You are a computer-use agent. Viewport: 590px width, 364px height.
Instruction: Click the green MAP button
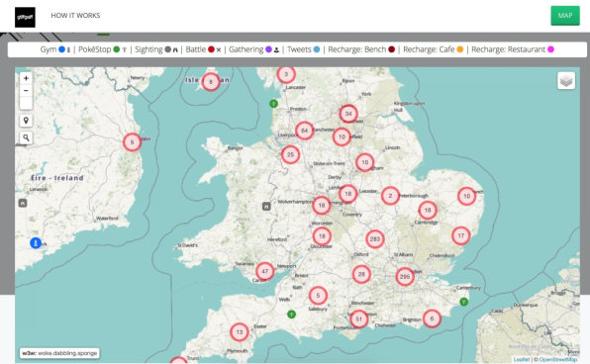565,16
